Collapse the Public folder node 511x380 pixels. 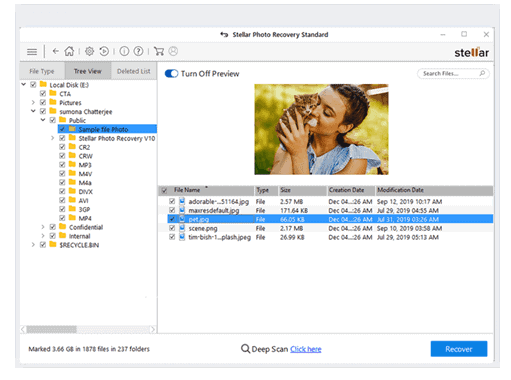(x=43, y=120)
